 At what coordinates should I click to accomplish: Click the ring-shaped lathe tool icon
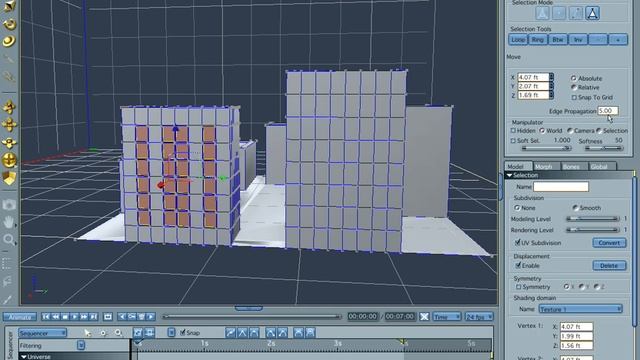pos(9,41)
